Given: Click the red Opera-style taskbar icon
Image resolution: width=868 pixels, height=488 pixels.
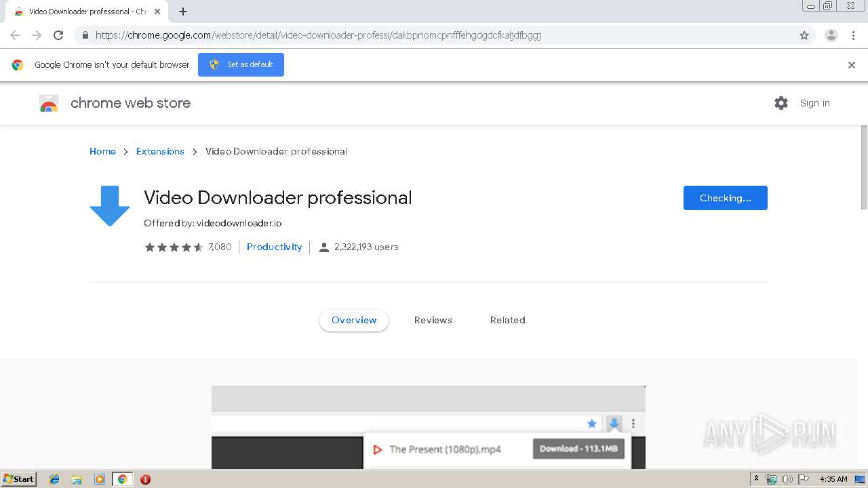Looking at the screenshot, I should [x=145, y=479].
